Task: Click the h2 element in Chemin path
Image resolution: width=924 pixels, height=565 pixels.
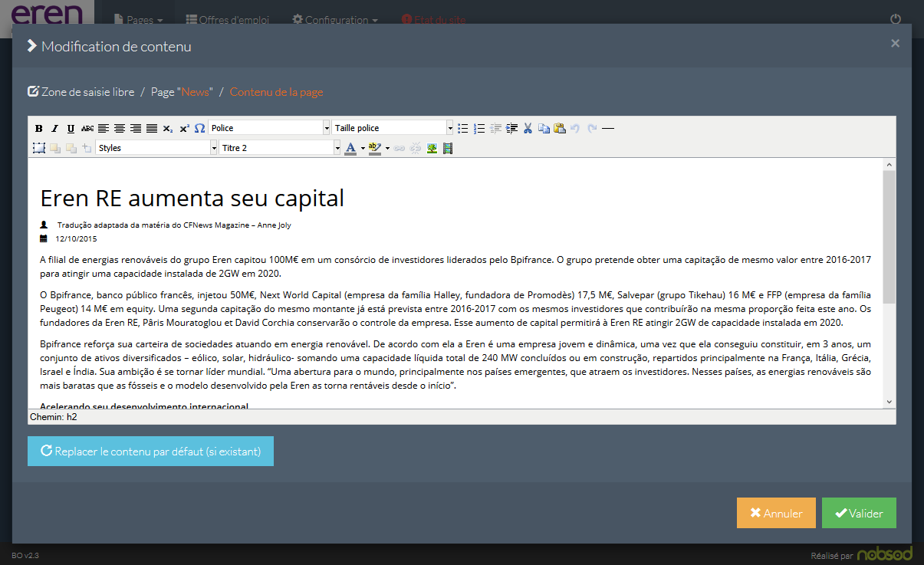Action: [x=71, y=417]
